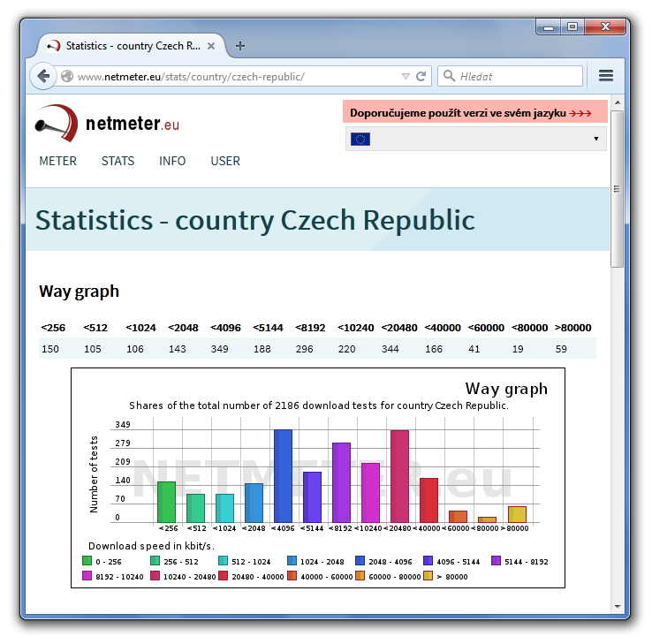Click the red <40000 bar in chart

tap(428, 500)
